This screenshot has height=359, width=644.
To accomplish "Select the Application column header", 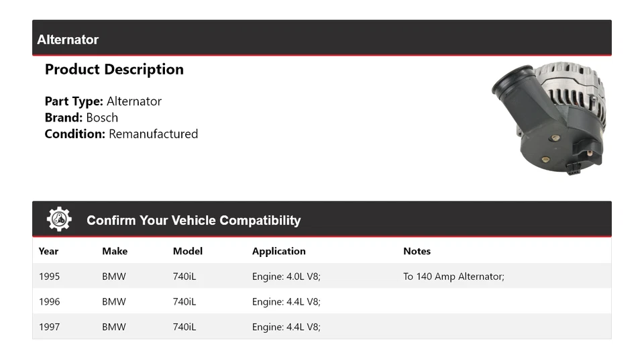I will [278, 251].
